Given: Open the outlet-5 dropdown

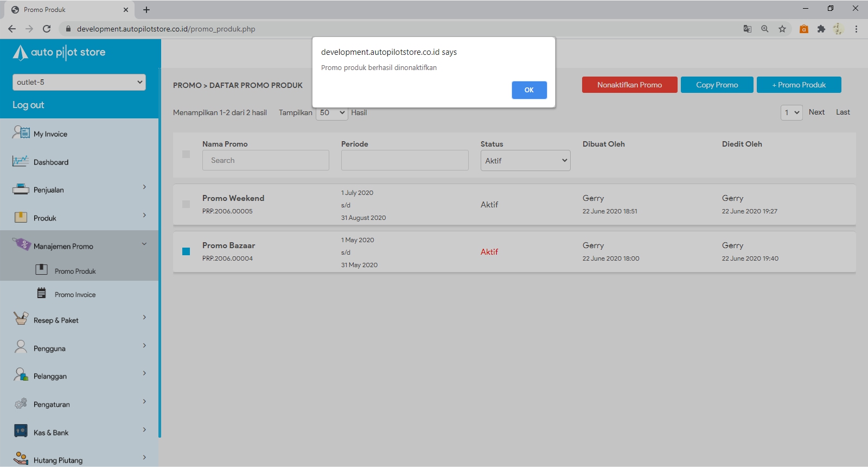Looking at the screenshot, I should pyautogui.click(x=79, y=82).
